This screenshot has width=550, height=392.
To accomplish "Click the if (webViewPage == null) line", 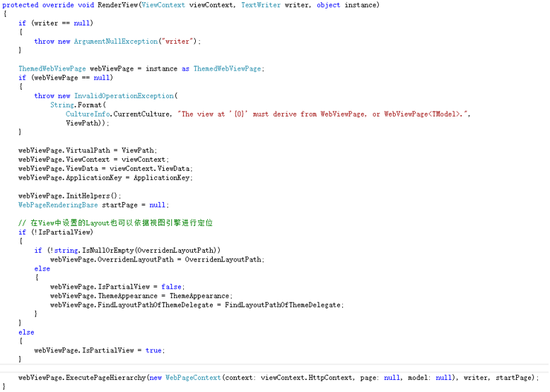I will 66,78.
